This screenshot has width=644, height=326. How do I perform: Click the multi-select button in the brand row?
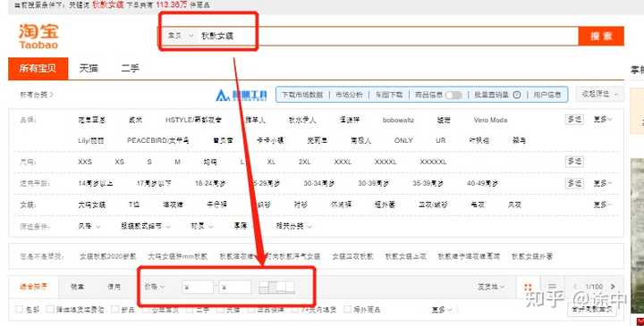pyautogui.click(x=574, y=120)
